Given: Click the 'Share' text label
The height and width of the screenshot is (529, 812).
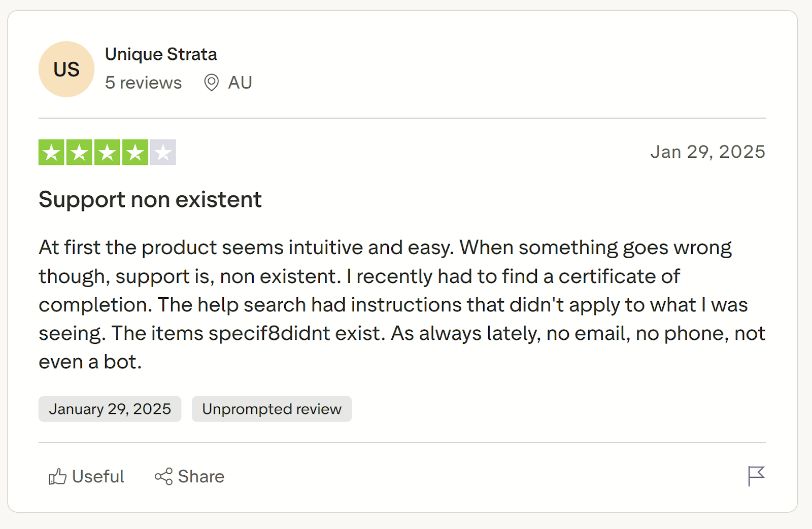Looking at the screenshot, I should click(201, 477).
